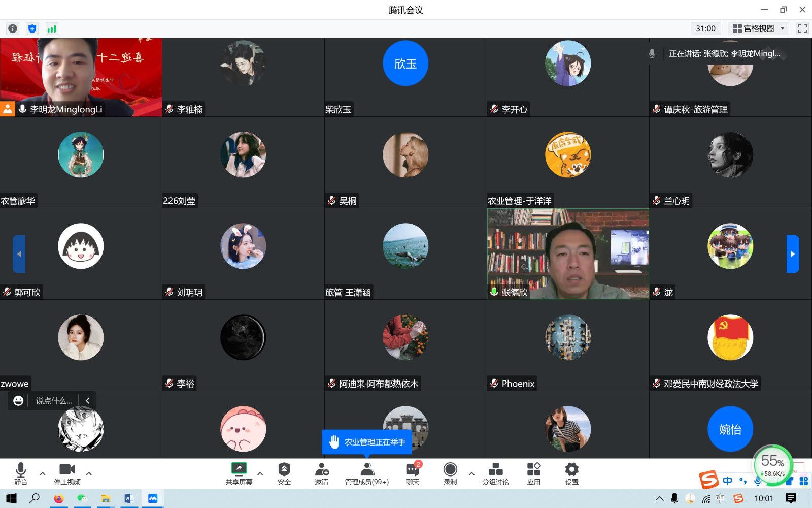Click 婉怡 blue avatar circle
The height and width of the screenshot is (508, 812).
[730, 429]
